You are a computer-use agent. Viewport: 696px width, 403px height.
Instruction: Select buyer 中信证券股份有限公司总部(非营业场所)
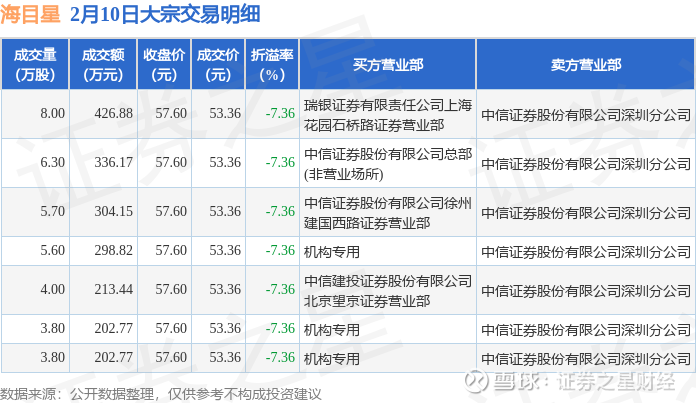click(x=388, y=164)
